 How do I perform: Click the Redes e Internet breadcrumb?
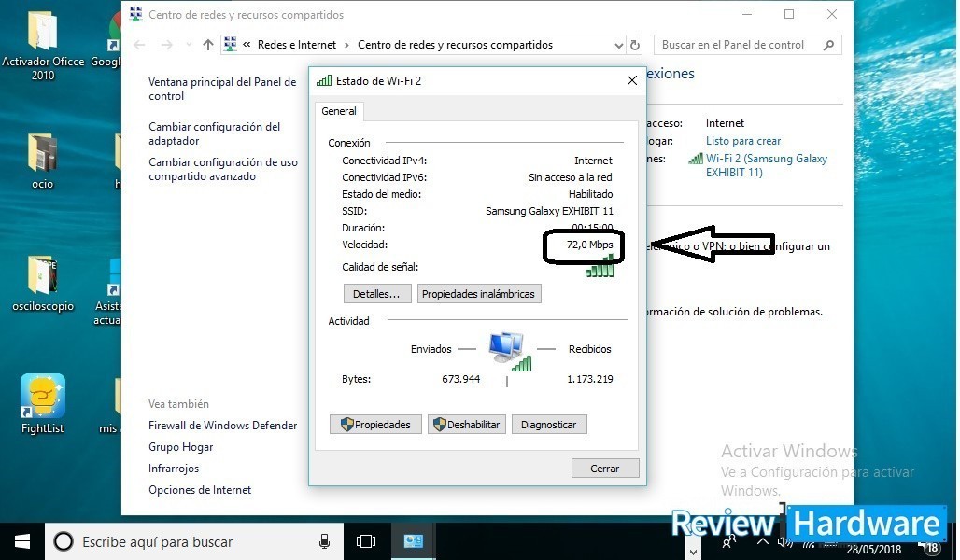coord(297,45)
